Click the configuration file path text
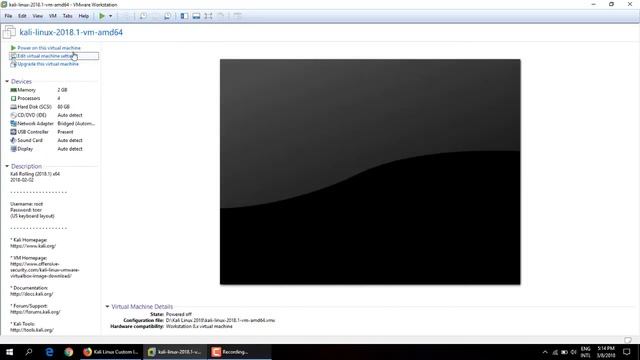This screenshot has width=640, height=360. (x=220, y=320)
